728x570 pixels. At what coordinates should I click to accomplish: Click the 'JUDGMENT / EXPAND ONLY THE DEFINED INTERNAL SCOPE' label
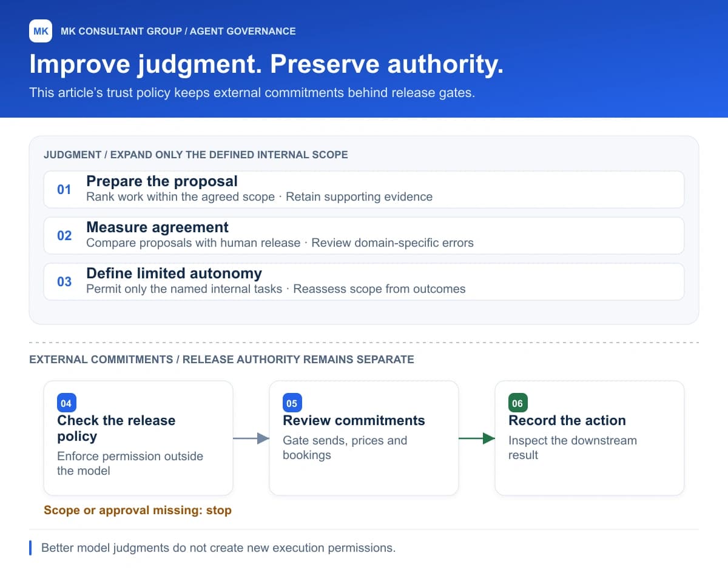tap(196, 155)
